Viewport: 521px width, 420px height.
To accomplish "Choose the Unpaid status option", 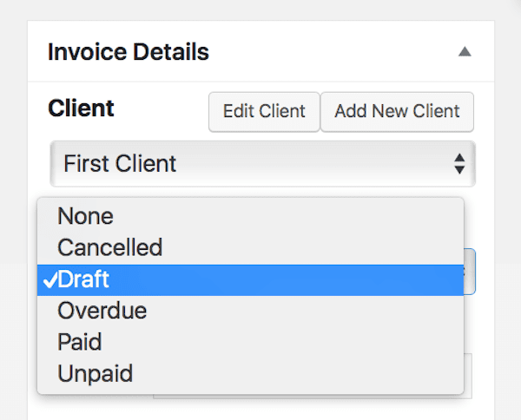I will click(251, 373).
